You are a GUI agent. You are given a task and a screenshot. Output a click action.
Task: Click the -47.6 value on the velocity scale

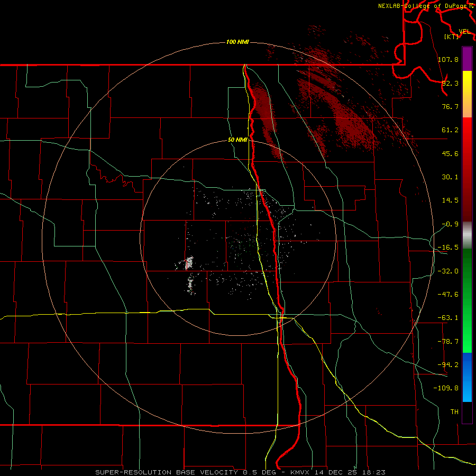click(448, 295)
